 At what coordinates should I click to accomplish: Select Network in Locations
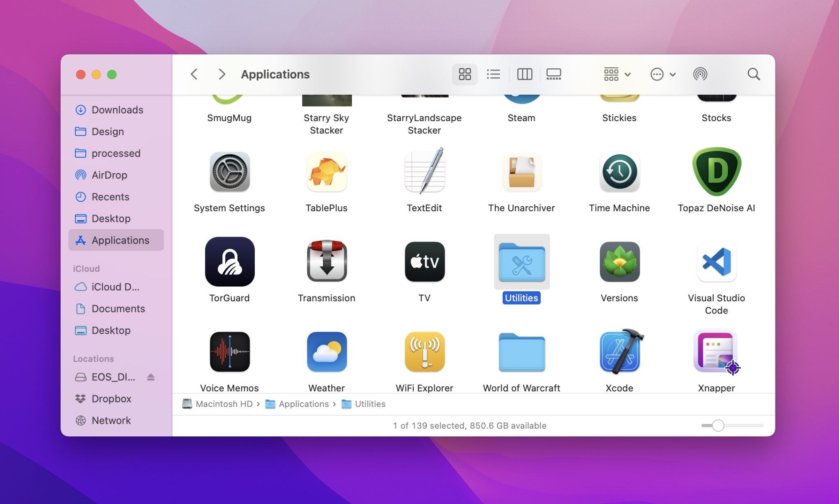(116, 420)
